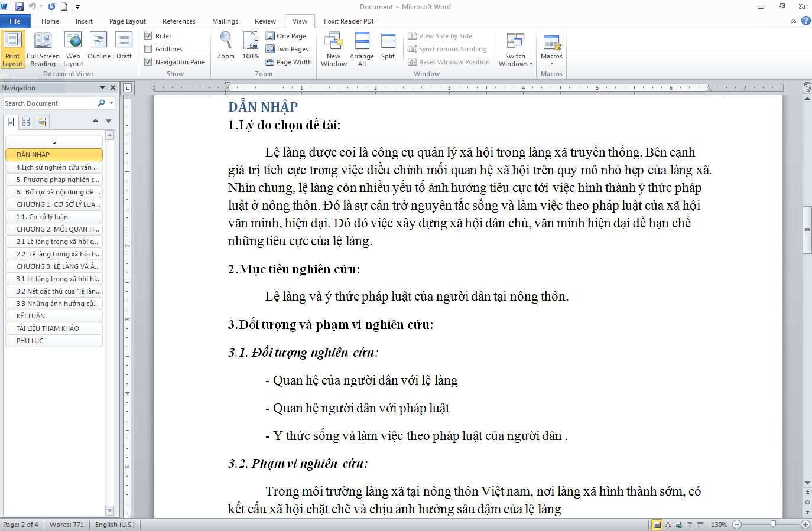Choose Page Width zoom
The image size is (812, 531).
pyautogui.click(x=289, y=62)
